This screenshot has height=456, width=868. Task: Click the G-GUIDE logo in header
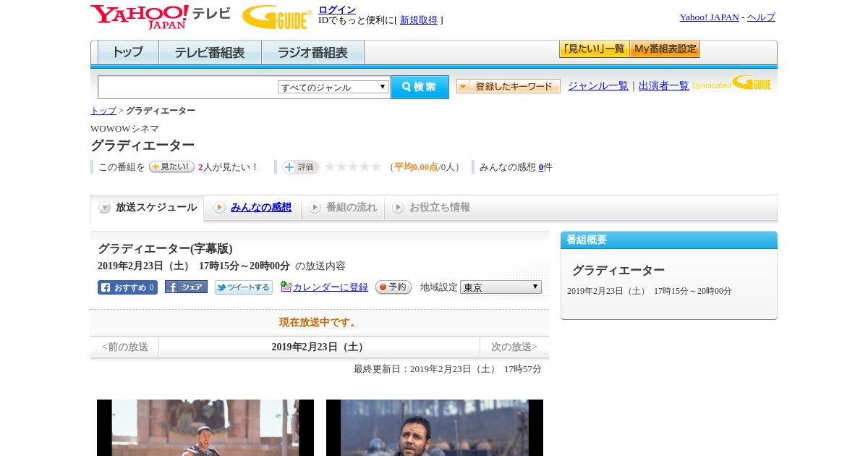pyautogui.click(x=276, y=17)
